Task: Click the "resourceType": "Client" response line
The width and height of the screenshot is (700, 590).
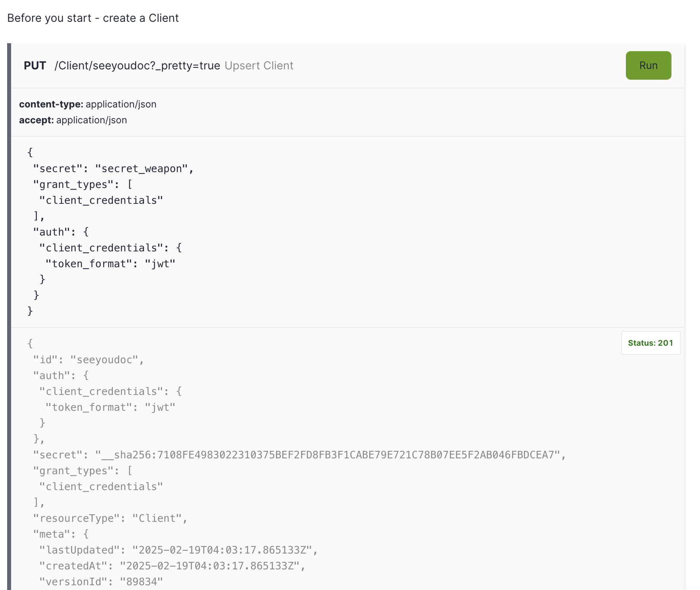Action: click(x=110, y=518)
